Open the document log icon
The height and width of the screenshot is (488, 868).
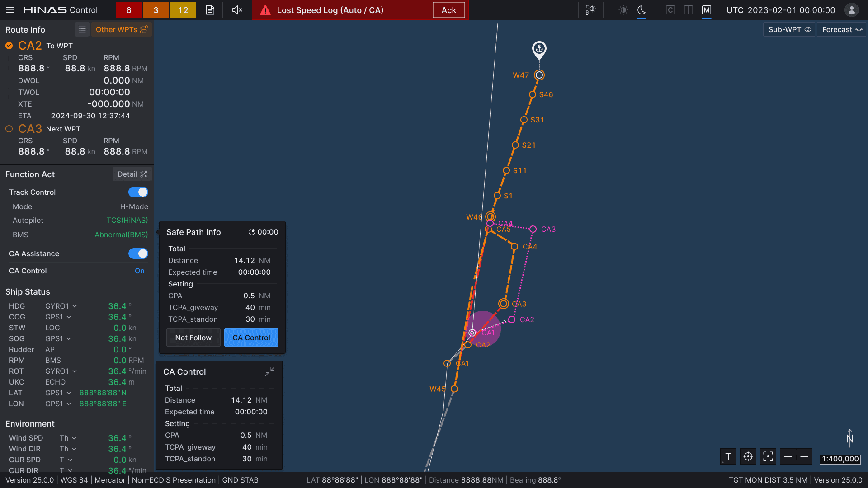point(210,10)
